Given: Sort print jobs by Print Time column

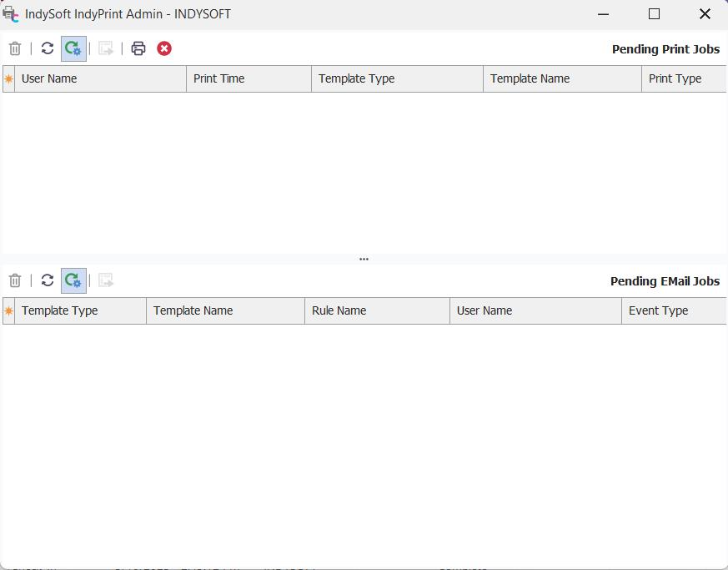Looking at the screenshot, I should [x=249, y=79].
